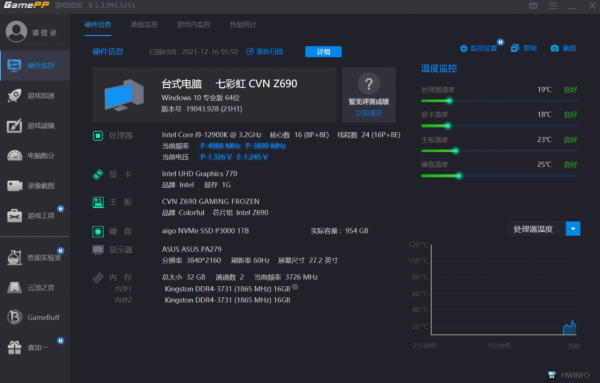Image resolution: width=600 pixels, height=383 pixels.
Task: Click the ASUS ASUS PA279 text
Action: click(x=191, y=249)
